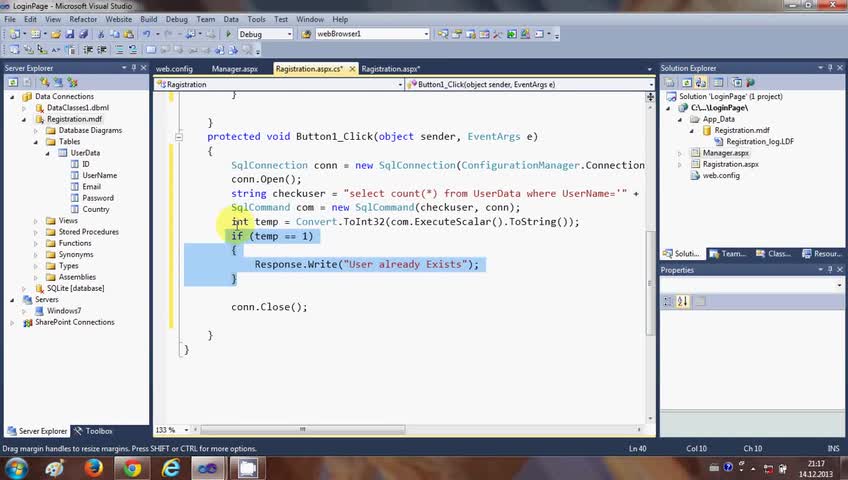Open the webBrowser1 find combo box
848x480 pixels.
click(426, 34)
